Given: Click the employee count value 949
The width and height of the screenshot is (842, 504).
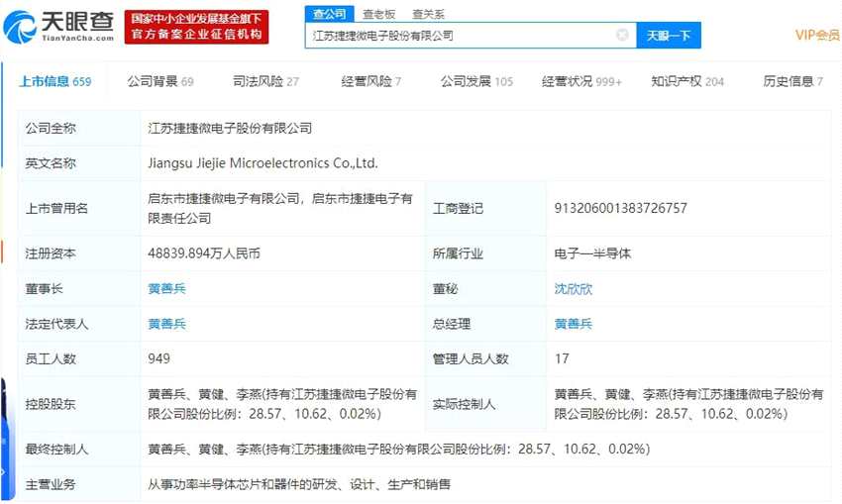Looking at the screenshot, I should (158, 358).
